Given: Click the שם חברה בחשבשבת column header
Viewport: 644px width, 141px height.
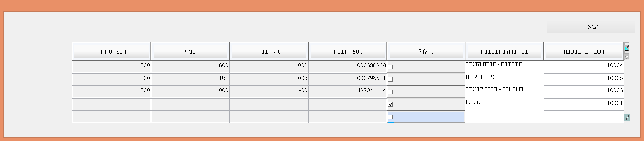Looking at the screenshot, I should [x=504, y=51].
